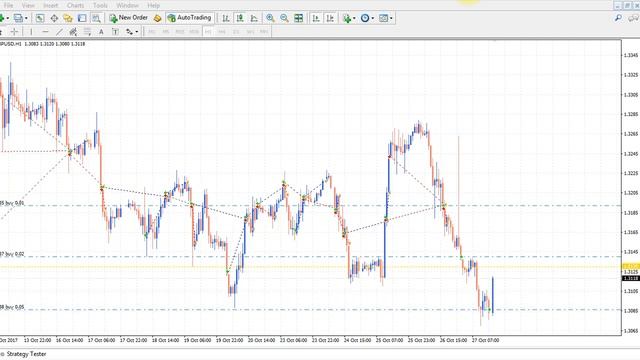The width and height of the screenshot is (640, 360).
Task: Open the Charts menu
Action: 76,5
